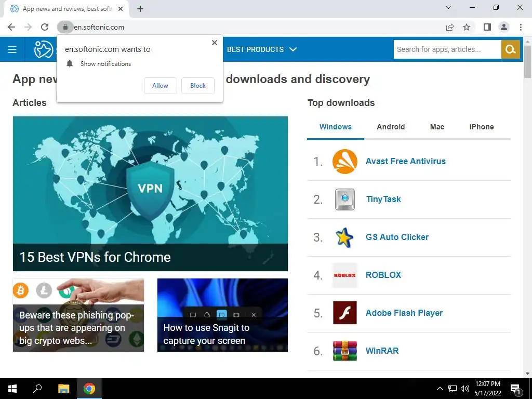The image size is (532, 399).
Task: Reload the page with the refresh icon
Action: (x=45, y=27)
